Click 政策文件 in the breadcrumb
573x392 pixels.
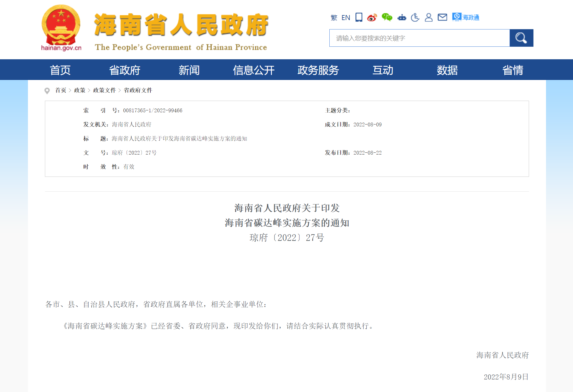(105, 90)
